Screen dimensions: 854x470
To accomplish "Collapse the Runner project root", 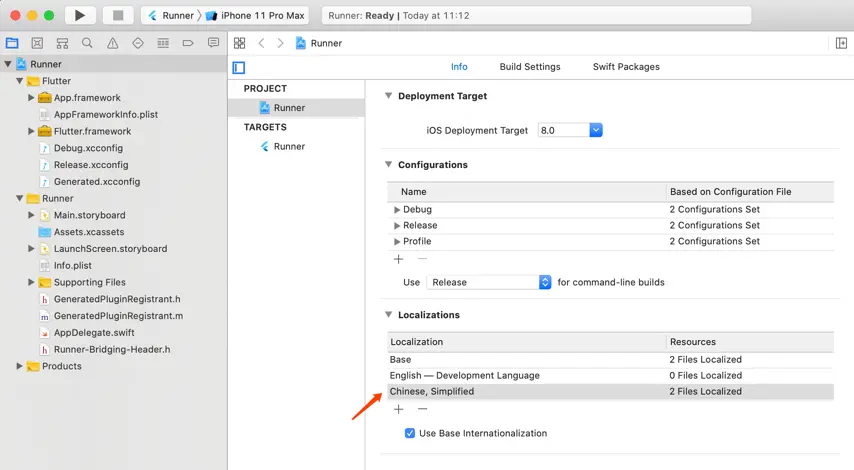I will [8, 64].
